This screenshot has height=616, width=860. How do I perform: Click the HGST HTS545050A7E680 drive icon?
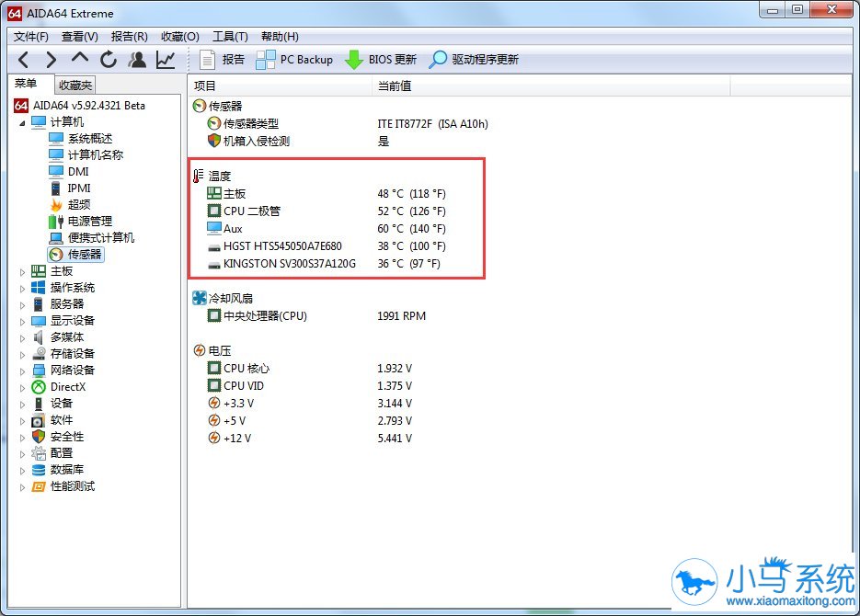[214, 247]
